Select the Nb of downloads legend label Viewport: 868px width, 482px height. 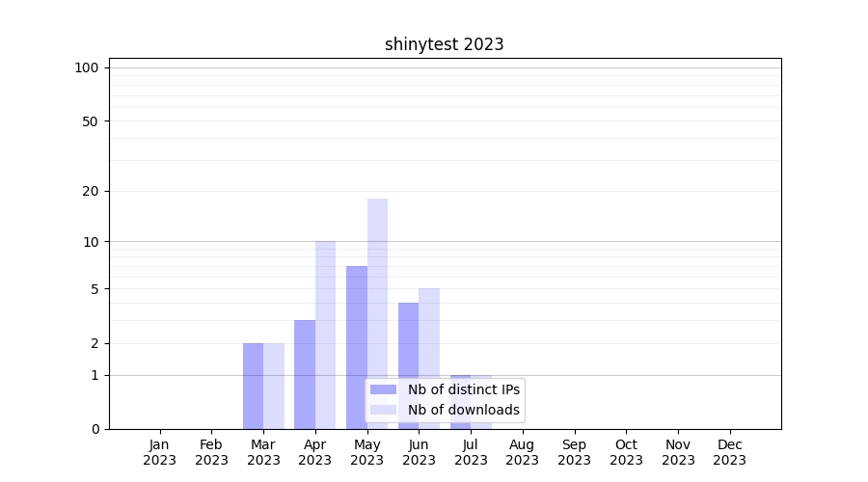pos(463,410)
